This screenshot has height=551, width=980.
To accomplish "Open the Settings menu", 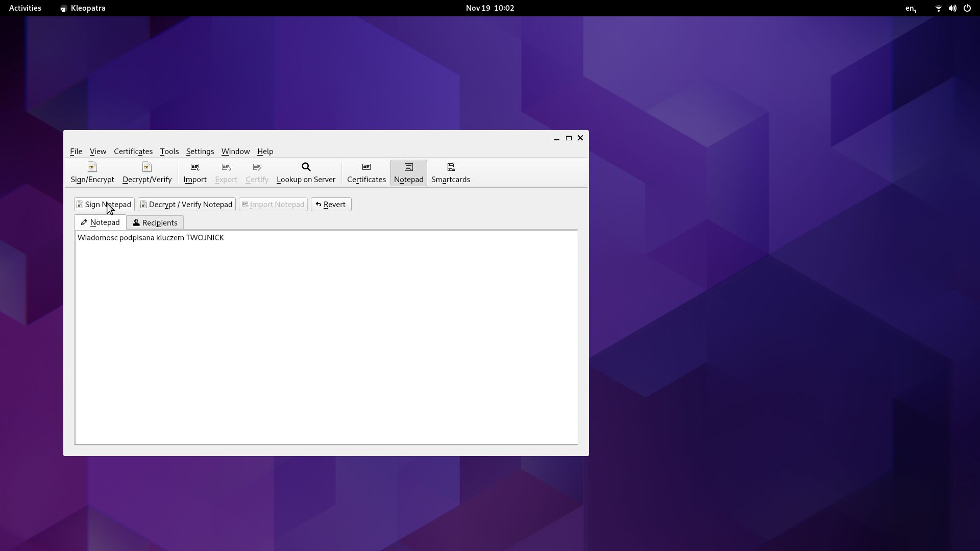I will (x=200, y=151).
